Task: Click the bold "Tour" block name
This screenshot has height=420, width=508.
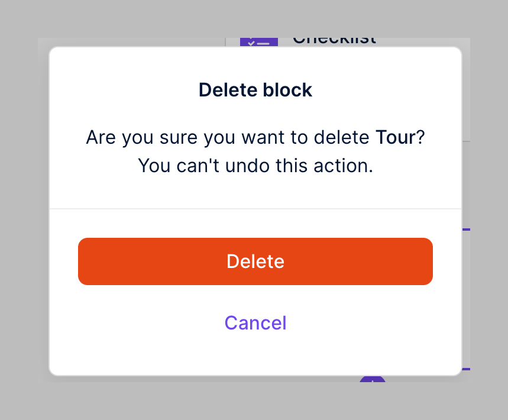Action: 396,138
